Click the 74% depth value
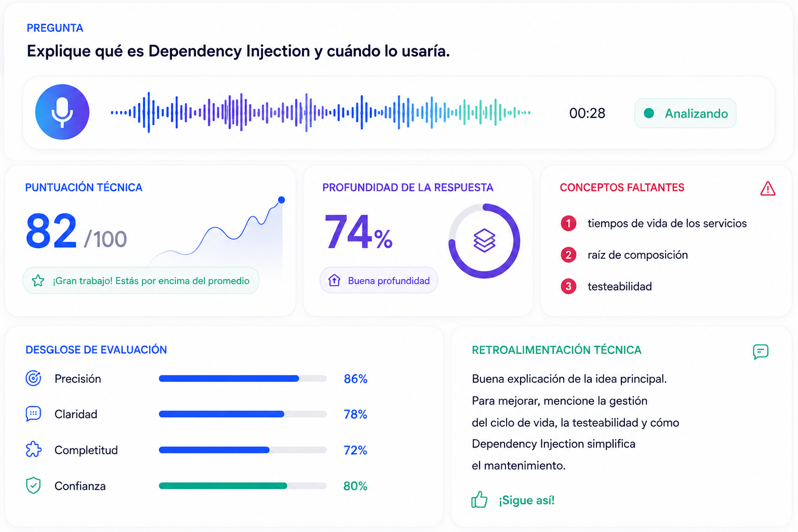Viewport: 798px width, 532px height. [x=358, y=232]
